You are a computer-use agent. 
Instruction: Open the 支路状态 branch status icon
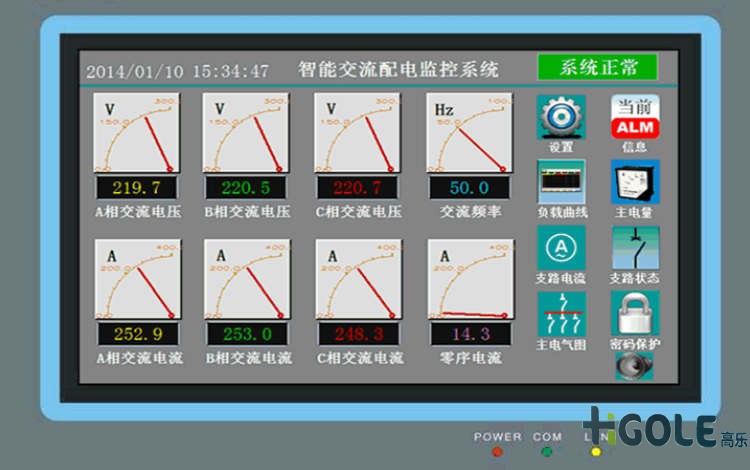click(634, 248)
